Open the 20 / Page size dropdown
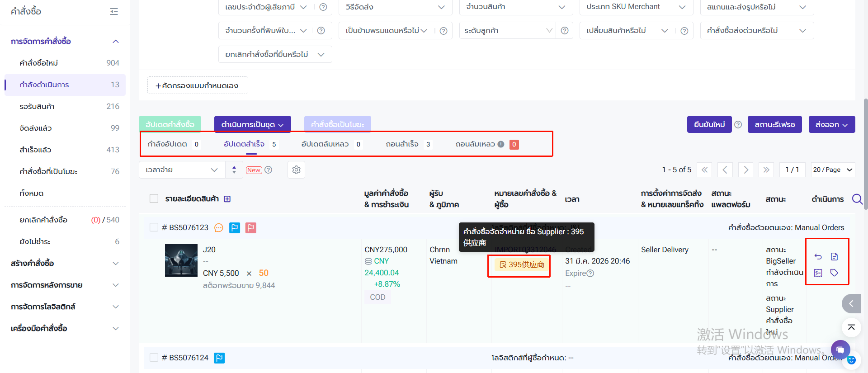Image resolution: width=868 pixels, height=373 pixels. point(833,170)
